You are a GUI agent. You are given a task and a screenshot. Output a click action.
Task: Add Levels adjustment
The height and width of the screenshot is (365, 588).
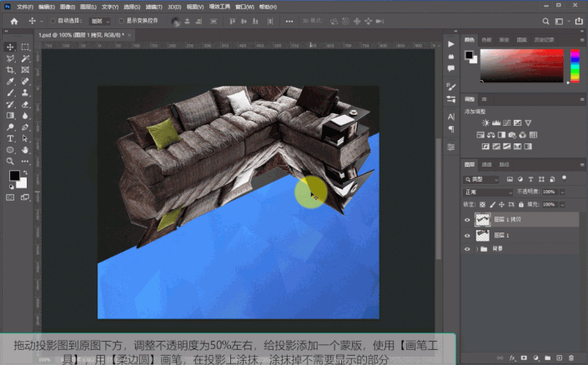(x=496, y=122)
